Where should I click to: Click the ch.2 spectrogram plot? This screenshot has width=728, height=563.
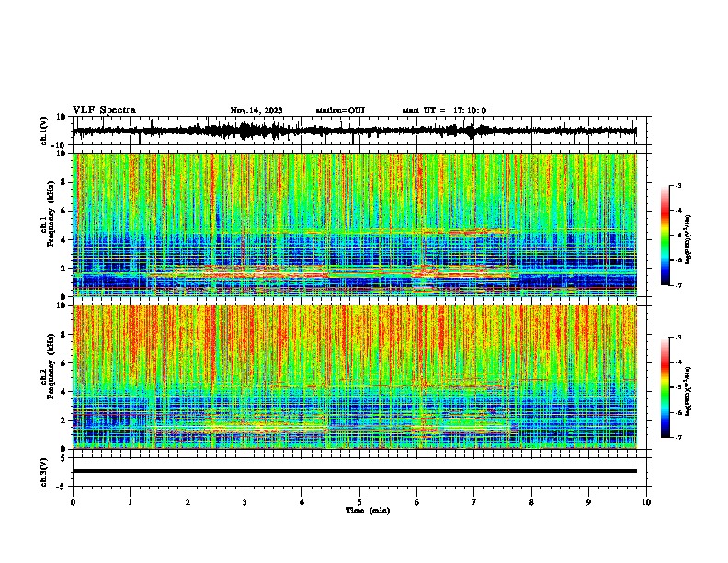(x=355, y=377)
